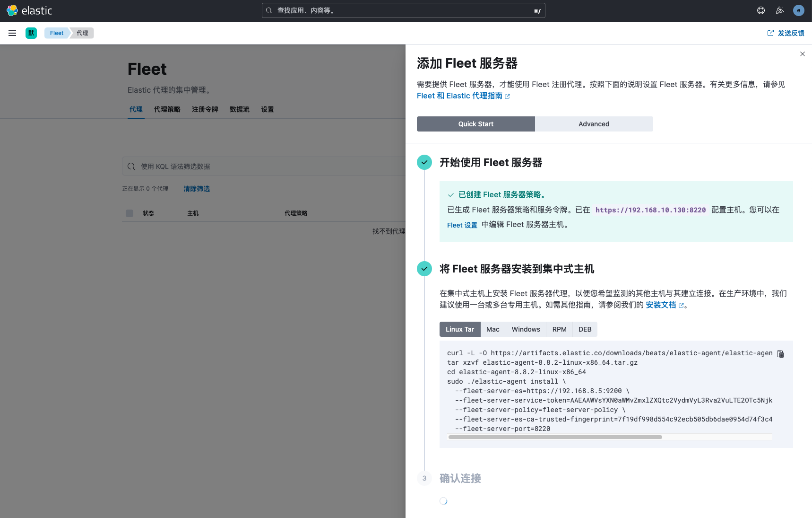
Task: Open the newsfeed celebration icon
Action: pyautogui.click(x=780, y=10)
